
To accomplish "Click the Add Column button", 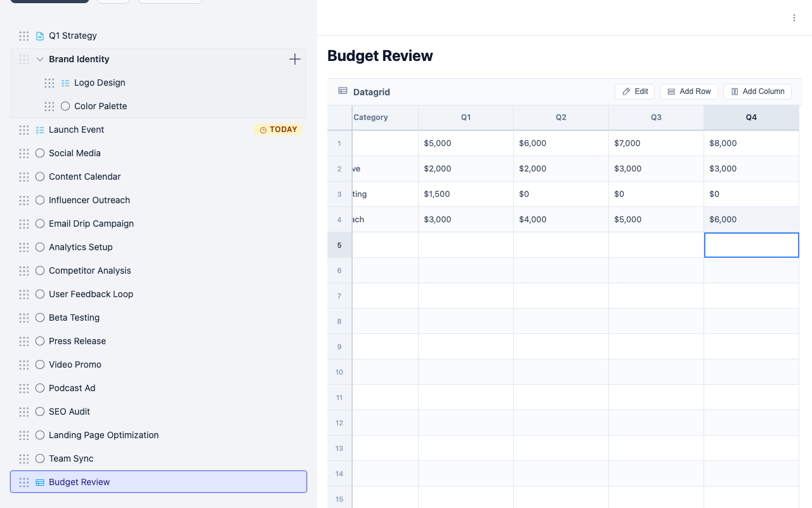I will 757,91.
